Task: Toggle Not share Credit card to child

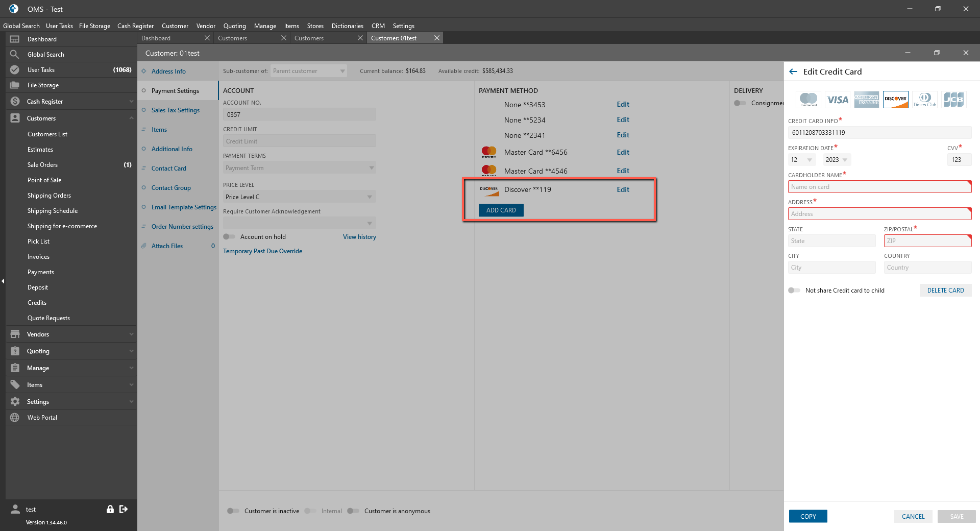Action: click(x=794, y=291)
